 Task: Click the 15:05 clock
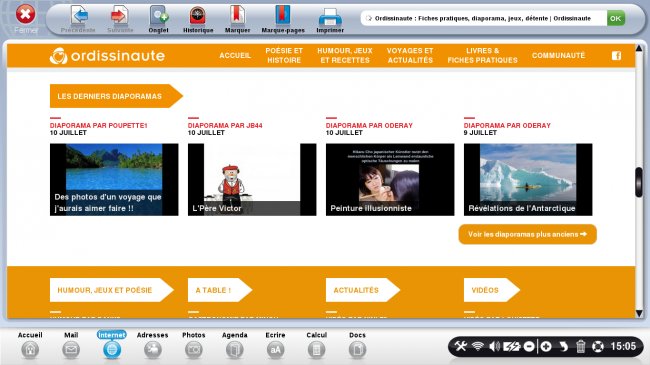click(623, 346)
